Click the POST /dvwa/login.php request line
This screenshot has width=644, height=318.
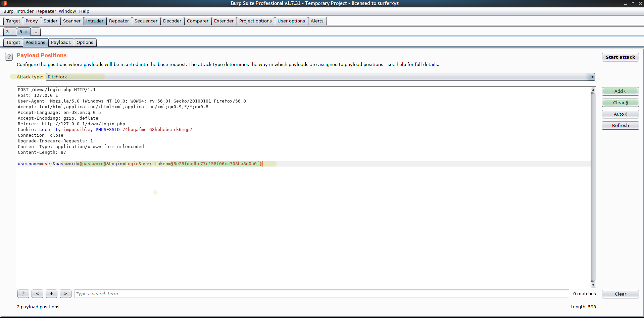[57, 90]
